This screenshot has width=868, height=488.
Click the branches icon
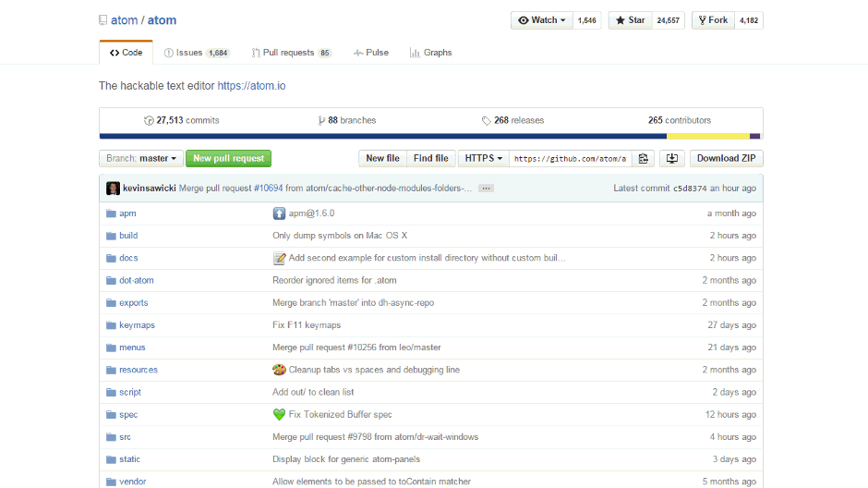[321, 120]
